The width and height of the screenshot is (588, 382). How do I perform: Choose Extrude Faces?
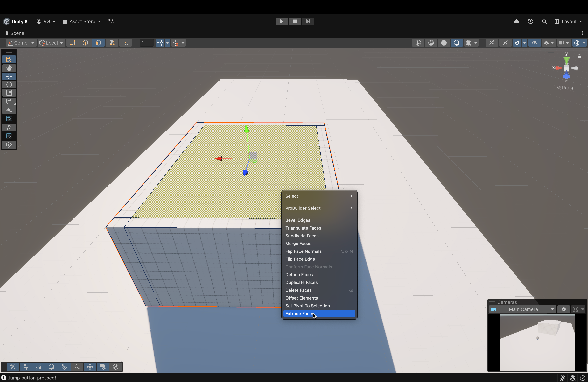(x=319, y=314)
